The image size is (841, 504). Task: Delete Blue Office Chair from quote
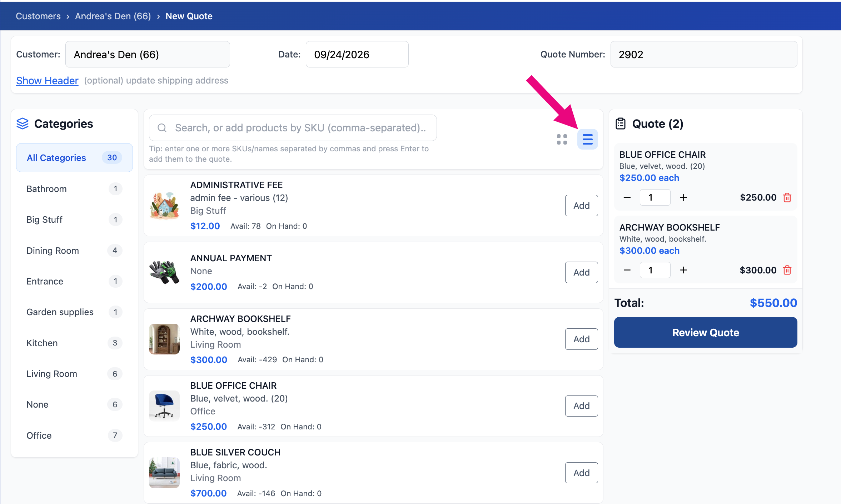click(x=787, y=197)
